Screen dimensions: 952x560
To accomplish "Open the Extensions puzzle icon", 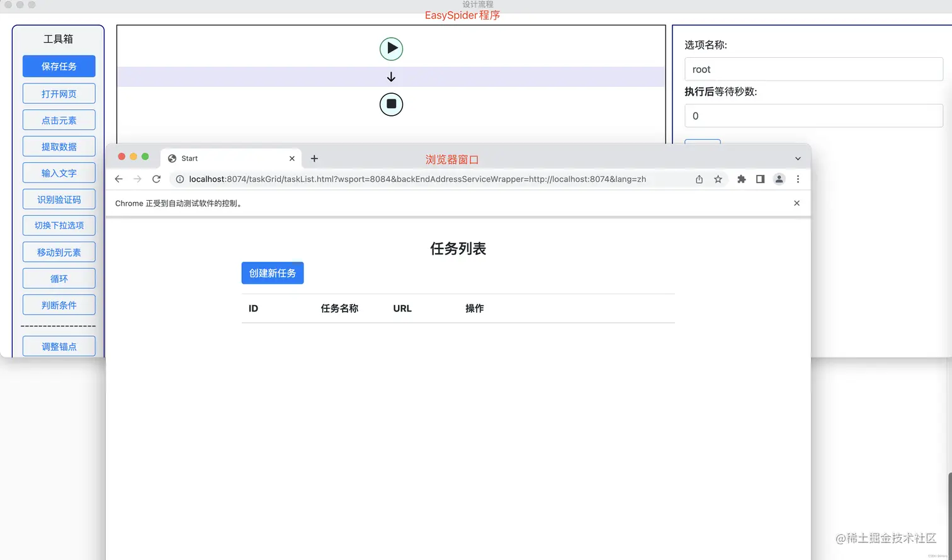I will [x=741, y=179].
